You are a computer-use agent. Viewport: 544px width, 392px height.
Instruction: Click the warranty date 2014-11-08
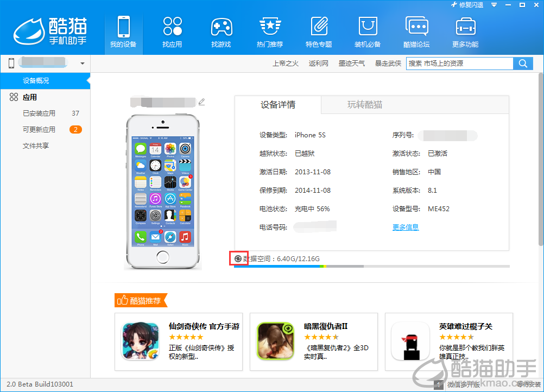(x=313, y=191)
